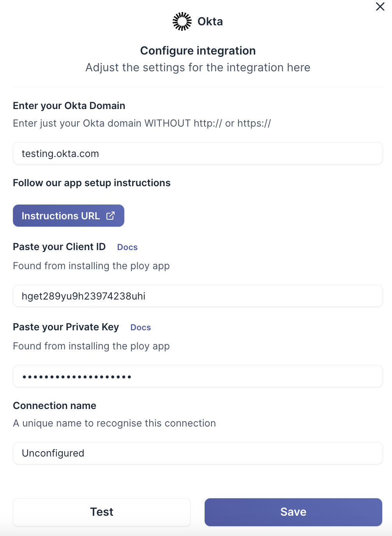This screenshot has height=536, width=392.
Task: Click the 'Adjust the settings' subtitle text
Action: (x=198, y=68)
